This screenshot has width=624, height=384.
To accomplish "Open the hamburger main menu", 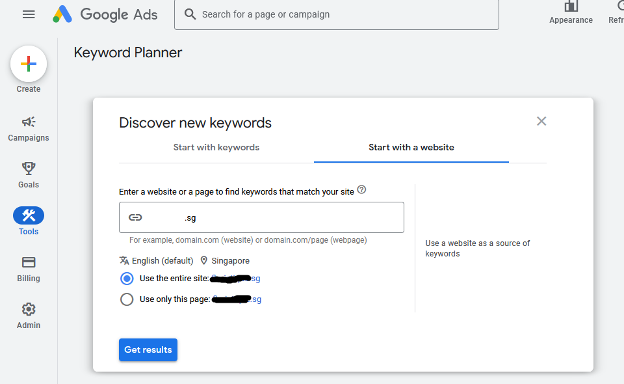I will click(29, 14).
